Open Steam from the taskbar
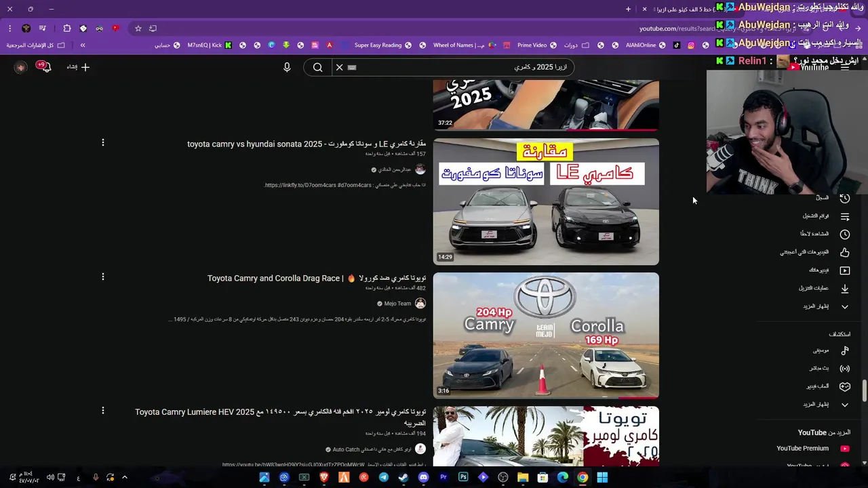Screen dimensions: 868x488 403,477
